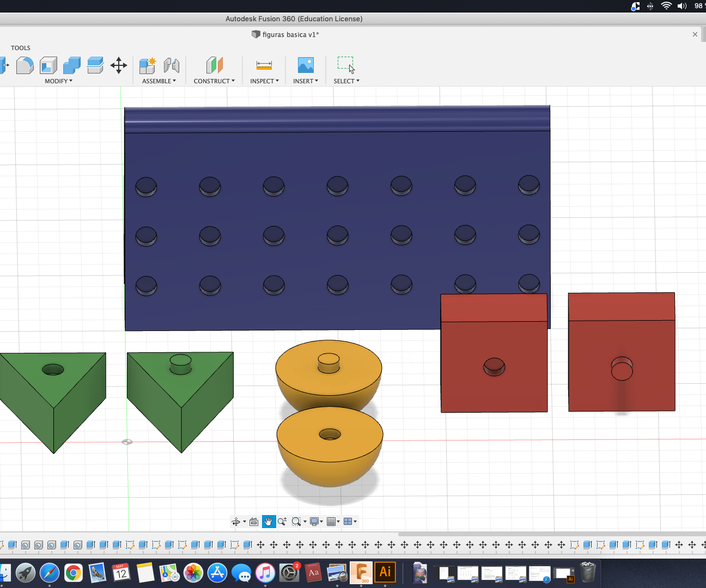706x588 pixels.
Task: Click the Canvas image icon under INSERT
Action: [306, 65]
